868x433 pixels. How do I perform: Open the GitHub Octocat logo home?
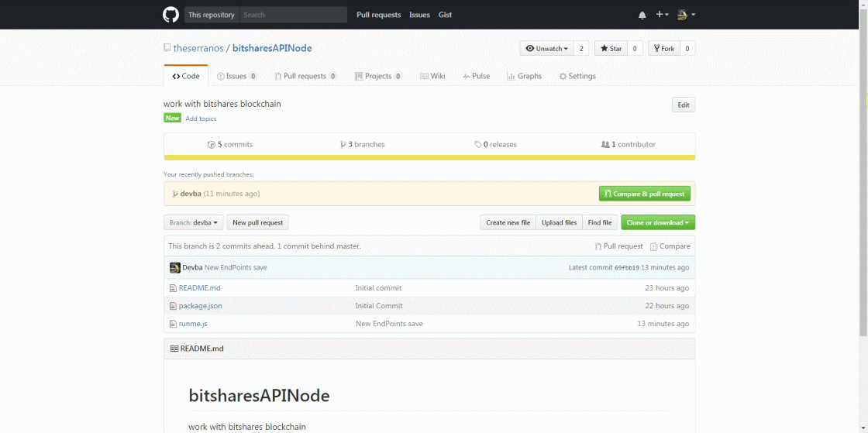click(170, 15)
